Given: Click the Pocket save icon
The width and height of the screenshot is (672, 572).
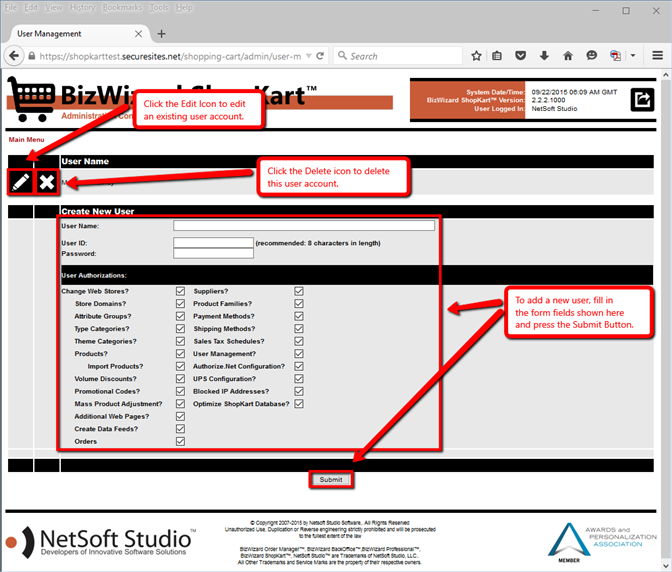Looking at the screenshot, I should coord(520,56).
